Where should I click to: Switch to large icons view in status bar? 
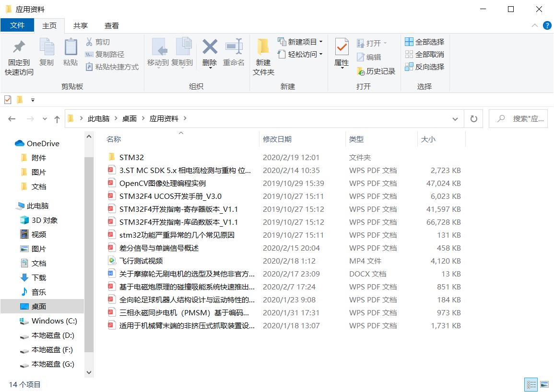544,384
